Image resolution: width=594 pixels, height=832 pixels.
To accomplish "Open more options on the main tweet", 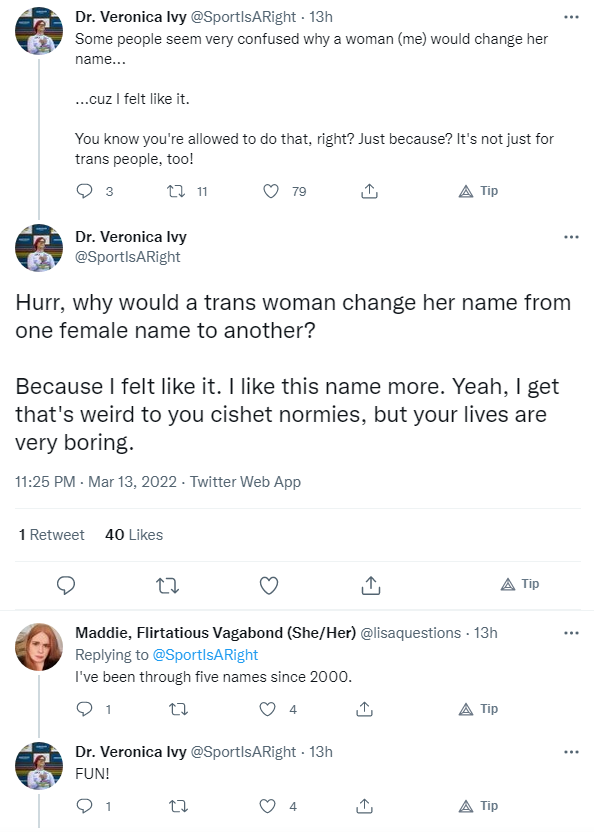I will (x=571, y=237).
